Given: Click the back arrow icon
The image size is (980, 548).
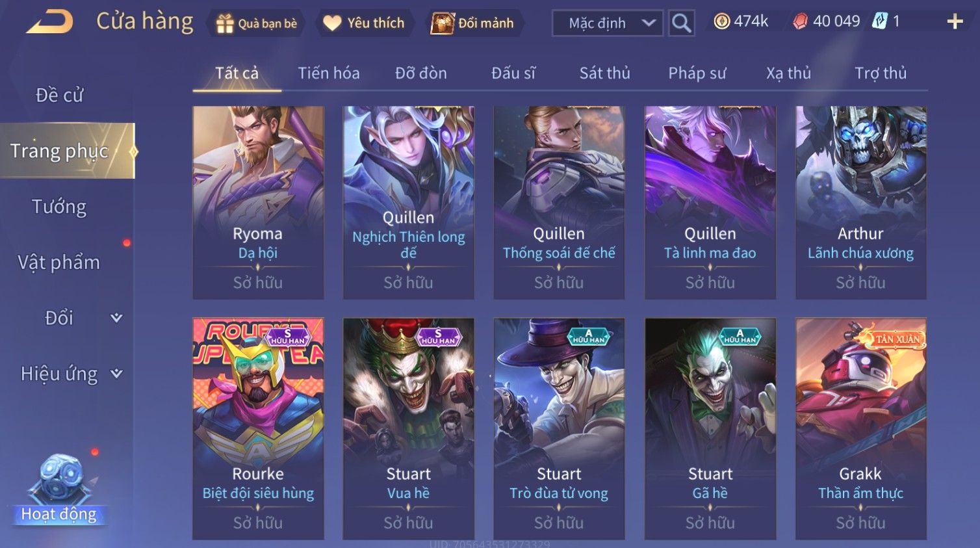Looking at the screenshot, I should pyautogui.click(x=49, y=22).
